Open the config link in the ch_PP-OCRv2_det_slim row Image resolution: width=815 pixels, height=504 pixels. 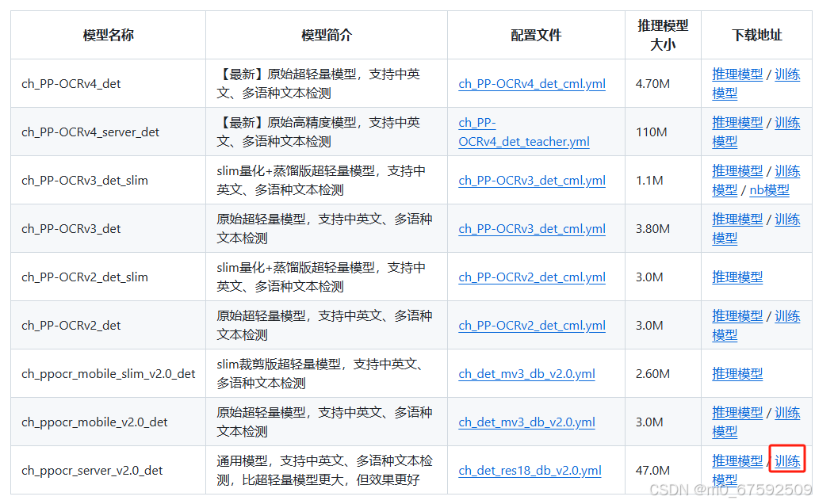(532, 277)
